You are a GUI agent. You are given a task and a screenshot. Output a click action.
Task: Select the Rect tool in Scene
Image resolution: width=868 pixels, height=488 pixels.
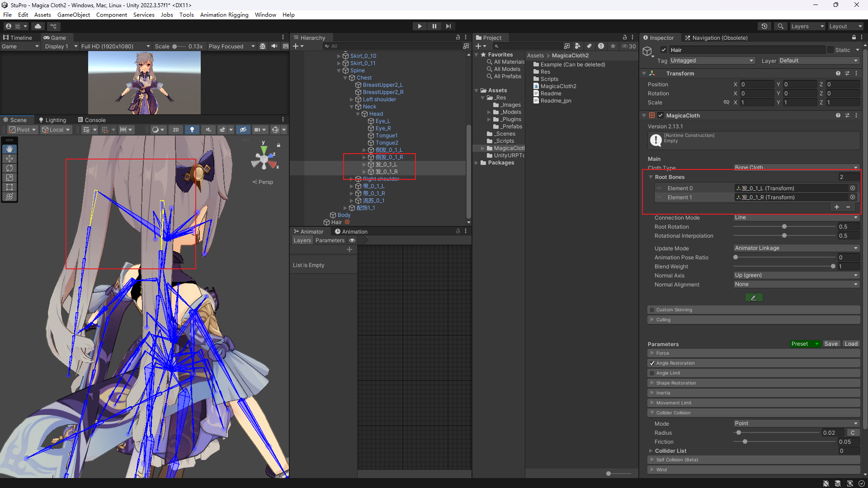(9, 187)
